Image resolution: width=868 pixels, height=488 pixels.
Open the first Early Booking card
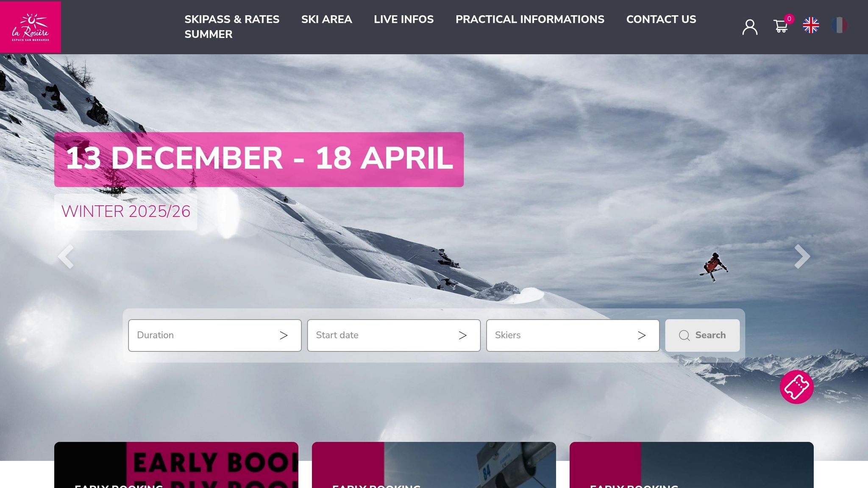(176, 465)
